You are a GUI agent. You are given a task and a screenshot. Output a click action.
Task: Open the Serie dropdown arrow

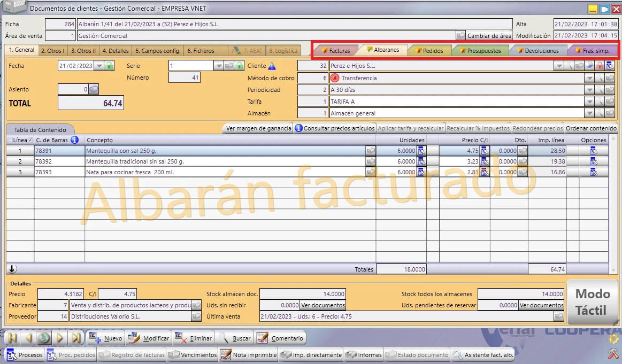click(x=219, y=66)
